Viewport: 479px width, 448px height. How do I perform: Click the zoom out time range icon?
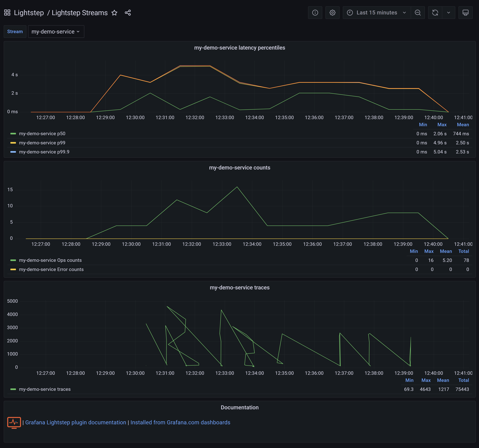[418, 13]
